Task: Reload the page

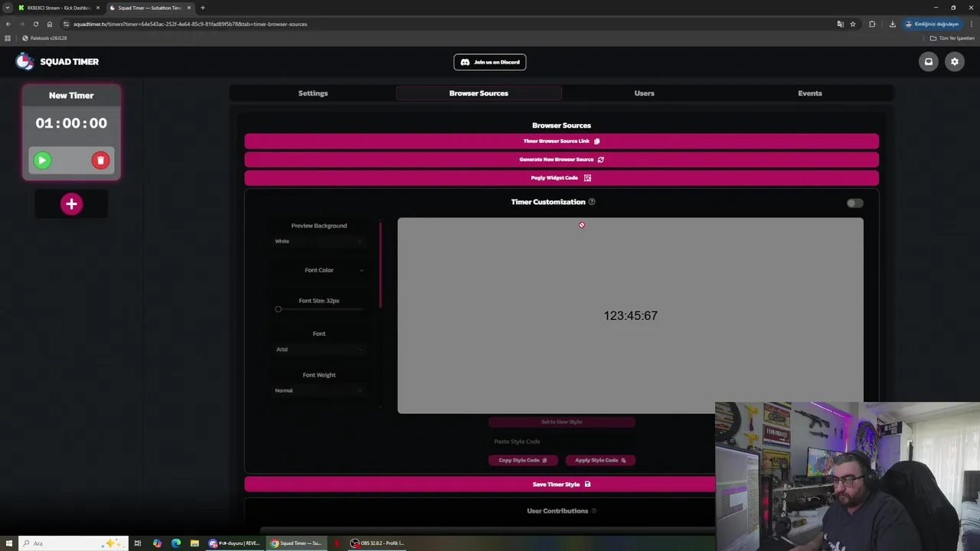Action: [36, 24]
